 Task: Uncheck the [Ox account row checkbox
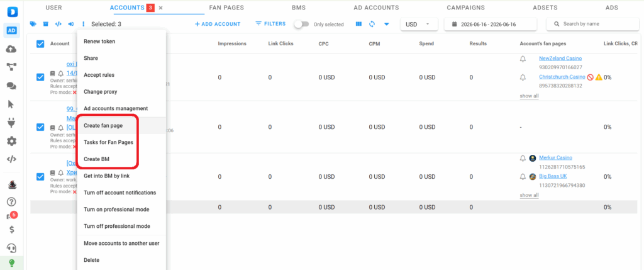40,177
